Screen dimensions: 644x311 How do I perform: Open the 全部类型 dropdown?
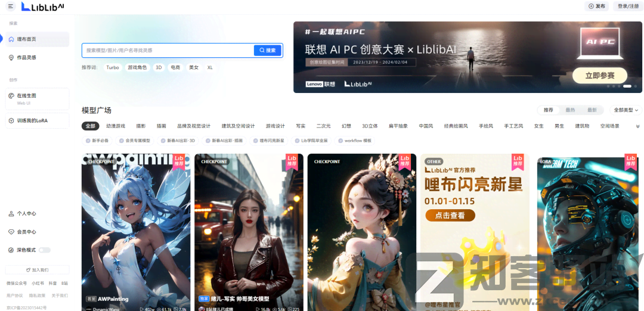click(625, 110)
